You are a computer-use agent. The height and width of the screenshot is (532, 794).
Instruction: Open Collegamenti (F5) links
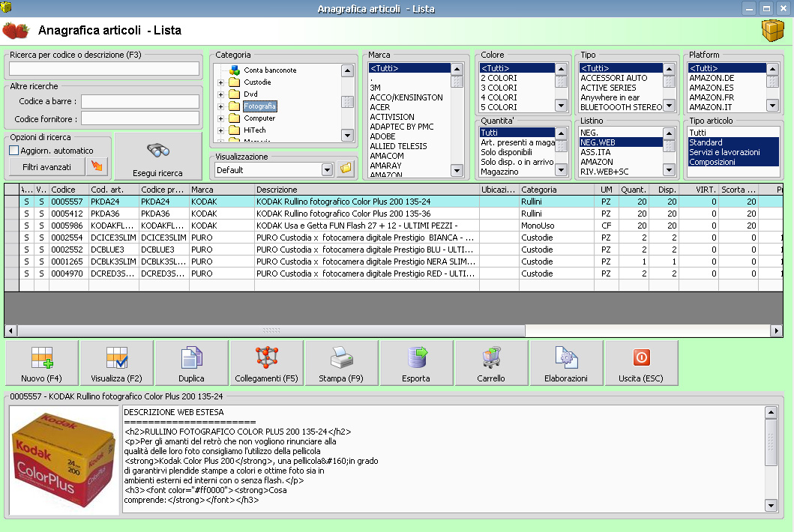coord(266,363)
